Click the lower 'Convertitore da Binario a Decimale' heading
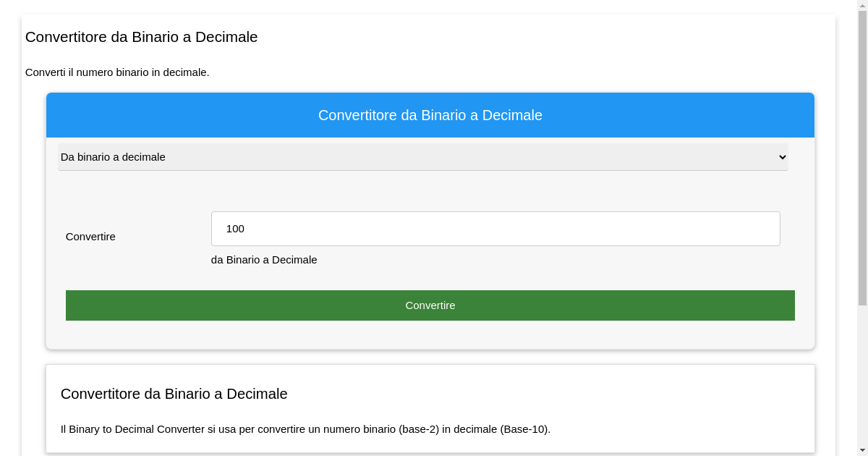The width and height of the screenshot is (868, 456). [174, 394]
